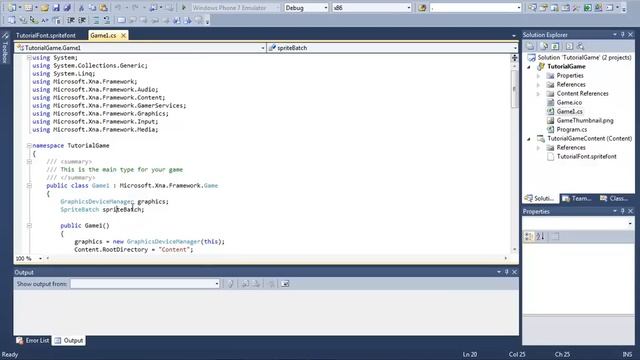
Task: Click View Class Diagram icon in Solution Explorer
Action: (580, 46)
